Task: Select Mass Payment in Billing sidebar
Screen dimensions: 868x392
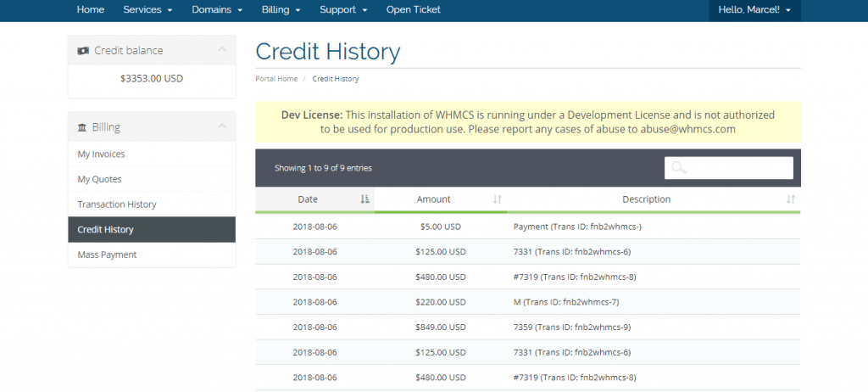Action: pyautogui.click(x=107, y=255)
